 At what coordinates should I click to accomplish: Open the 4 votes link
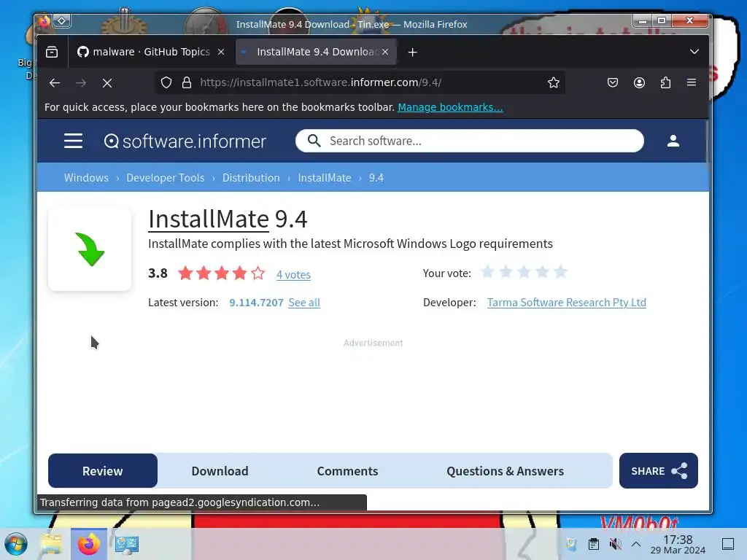293,274
